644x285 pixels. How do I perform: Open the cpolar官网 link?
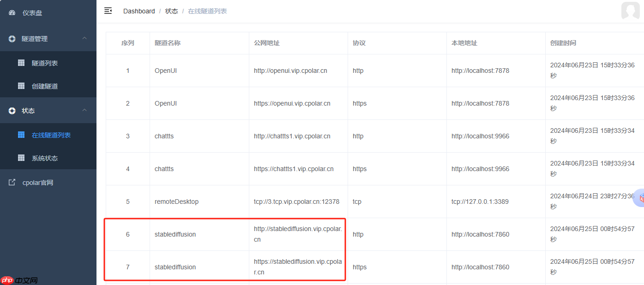[48, 183]
